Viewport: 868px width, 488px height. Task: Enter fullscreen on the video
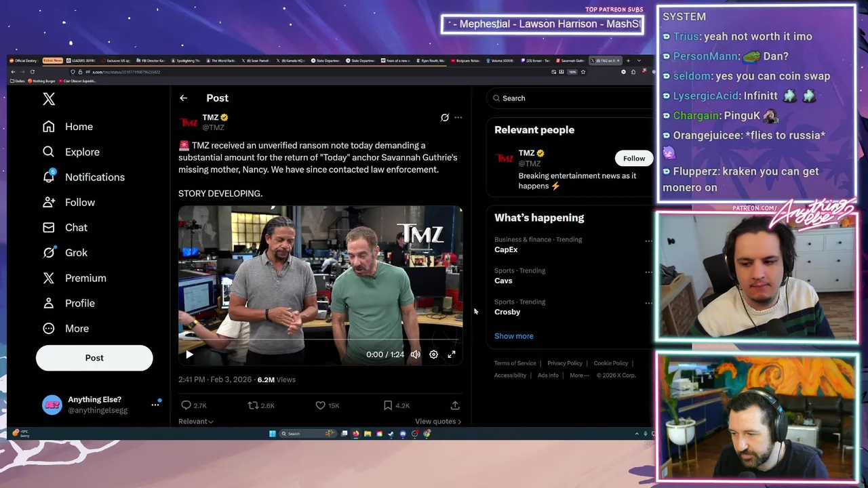pyautogui.click(x=452, y=354)
